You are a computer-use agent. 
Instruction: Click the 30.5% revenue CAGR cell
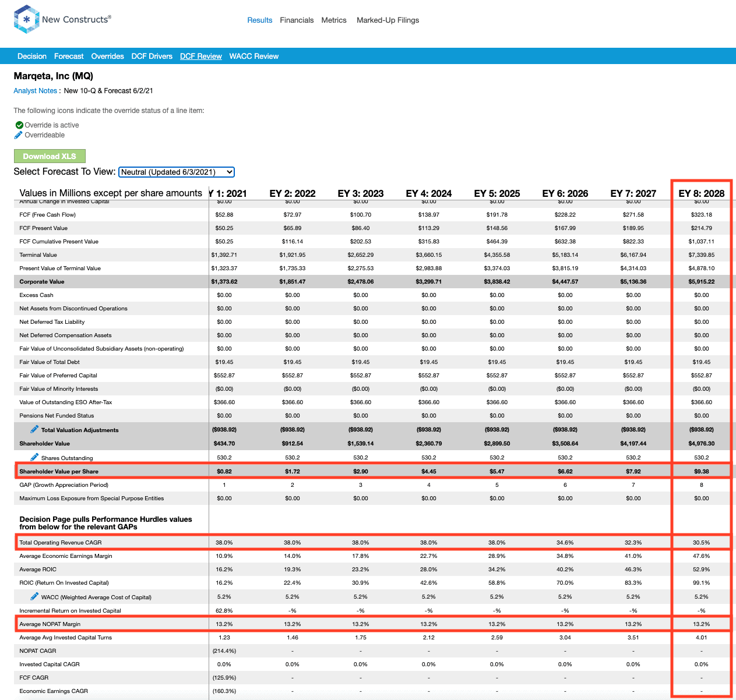coord(702,542)
